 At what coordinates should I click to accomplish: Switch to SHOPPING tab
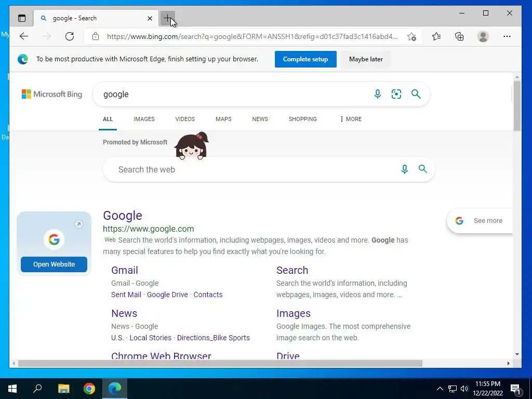coord(303,119)
